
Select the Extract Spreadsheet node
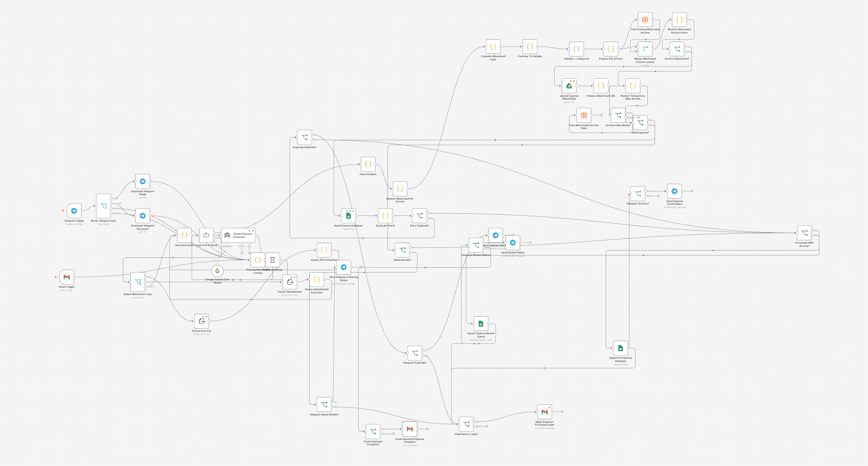point(290,282)
